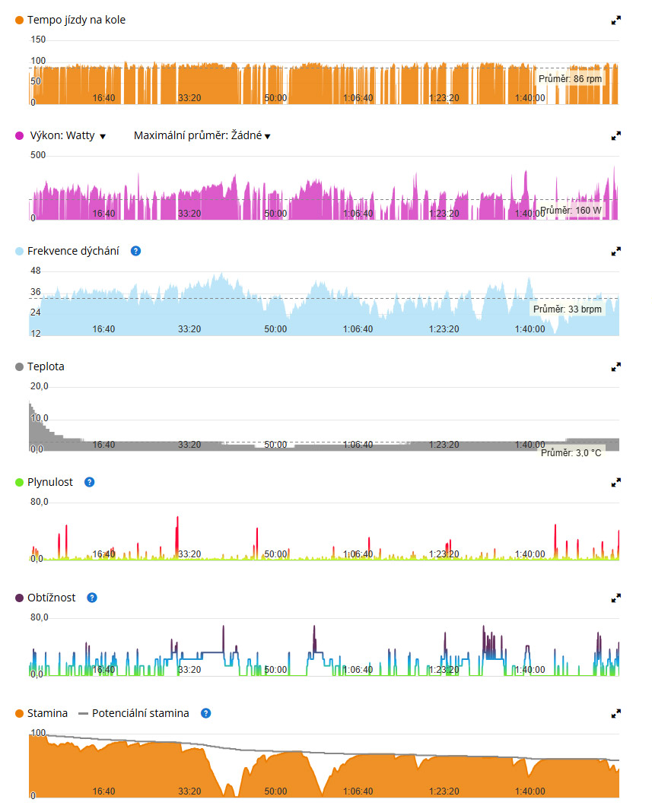Select the Průměr: 86 rpm label

pos(571,78)
